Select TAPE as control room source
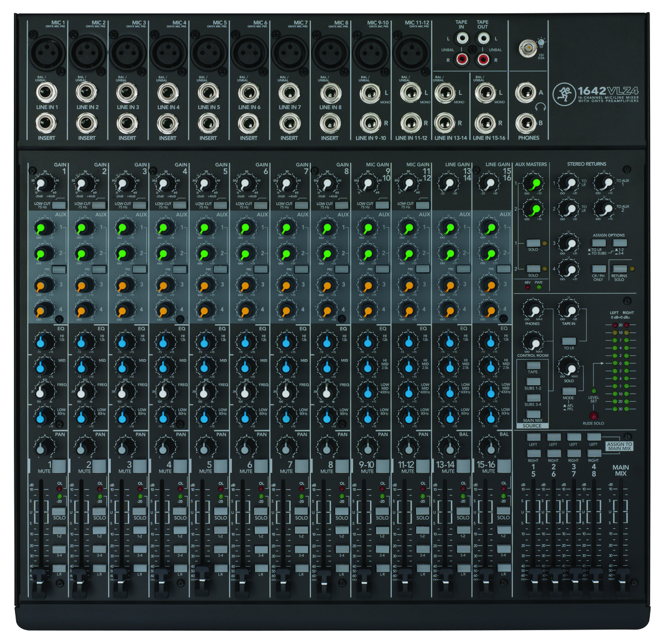Viewport: 665px width, 644px height. click(x=532, y=365)
